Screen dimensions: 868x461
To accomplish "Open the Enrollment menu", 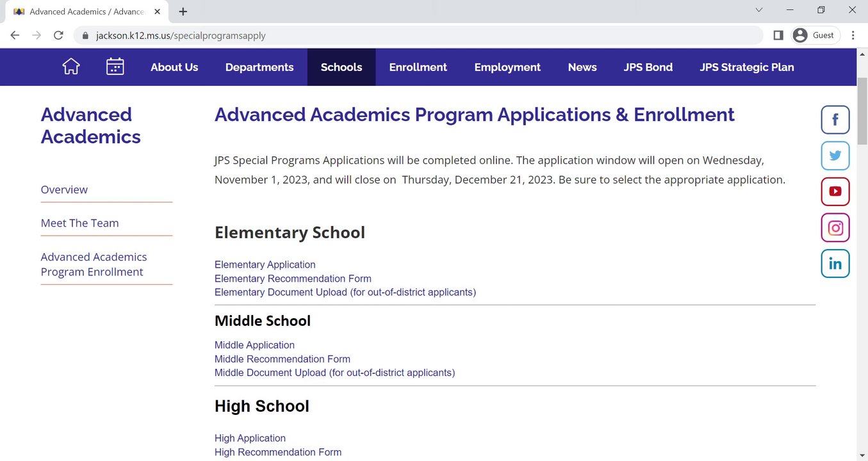I will [x=418, y=67].
